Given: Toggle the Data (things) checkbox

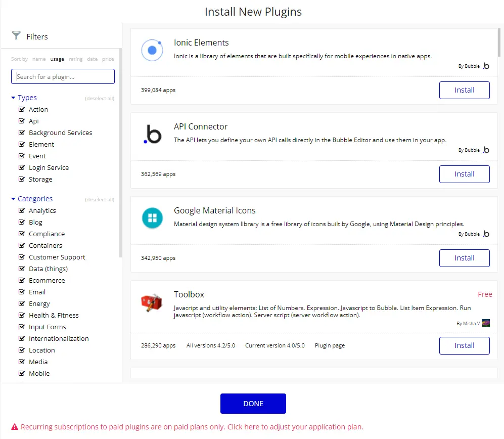Looking at the screenshot, I should (x=22, y=269).
